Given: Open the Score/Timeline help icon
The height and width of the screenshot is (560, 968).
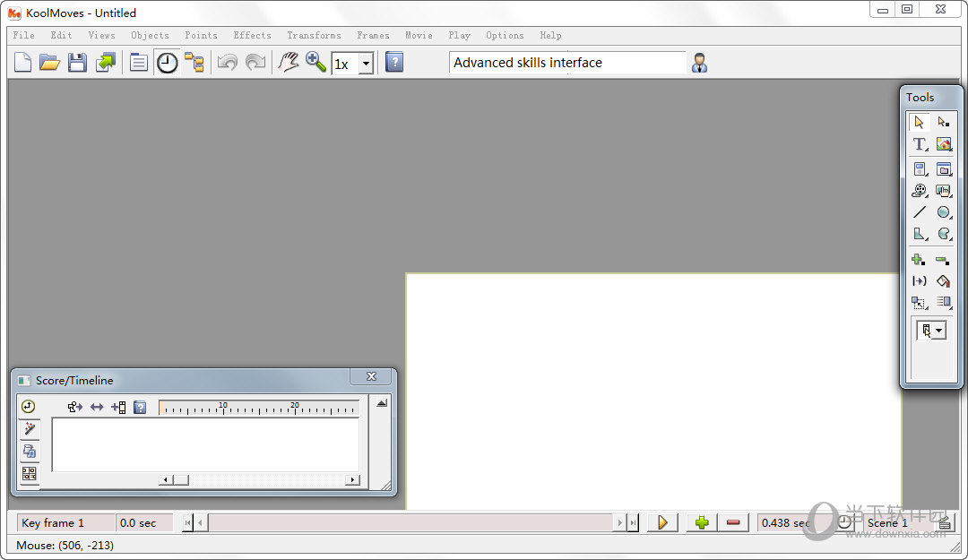Looking at the screenshot, I should 140,407.
